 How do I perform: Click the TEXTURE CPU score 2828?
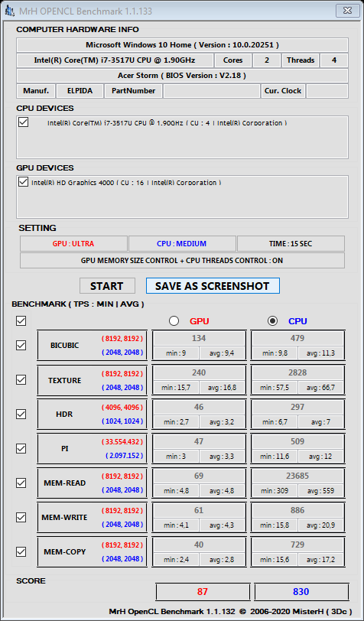[297, 372]
